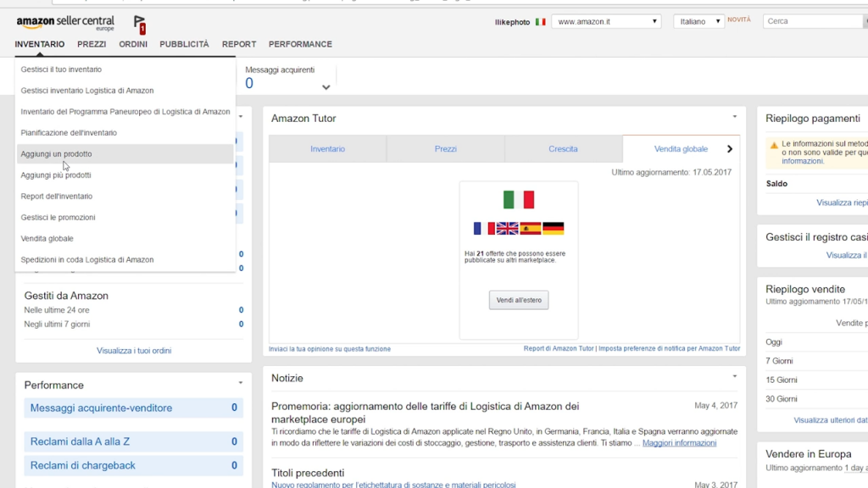Expand the Messaggi acquirenti chevron

click(325, 87)
